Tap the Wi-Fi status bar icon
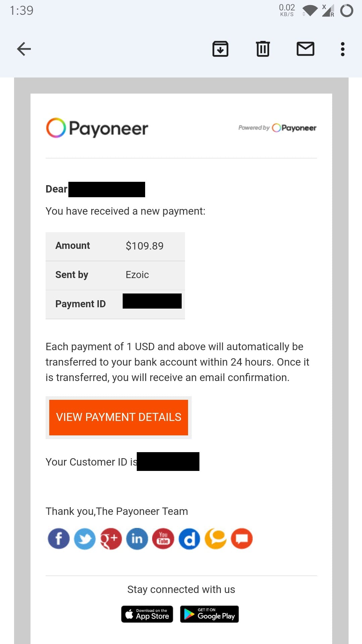 tap(310, 10)
